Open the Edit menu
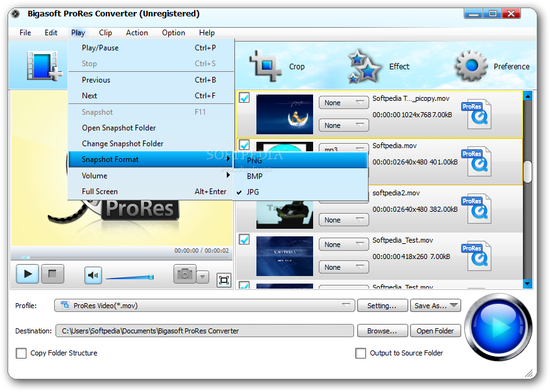The height and width of the screenshot is (392, 550). tap(51, 33)
